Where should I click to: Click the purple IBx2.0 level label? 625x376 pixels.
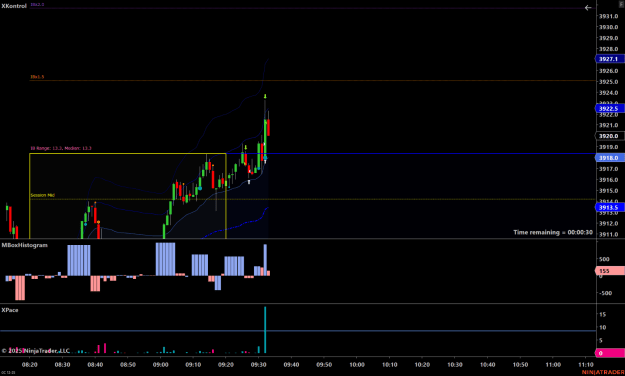(37, 4)
